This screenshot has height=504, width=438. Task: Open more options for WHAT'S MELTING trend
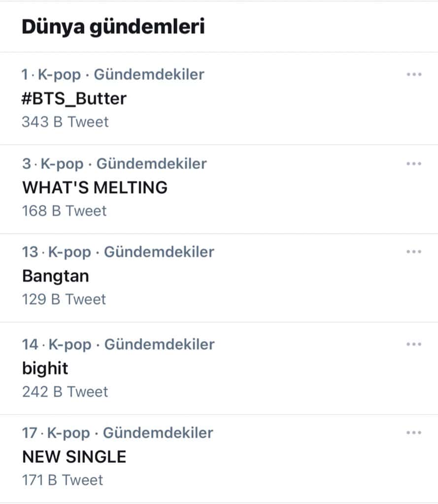pyautogui.click(x=413, y=163)
